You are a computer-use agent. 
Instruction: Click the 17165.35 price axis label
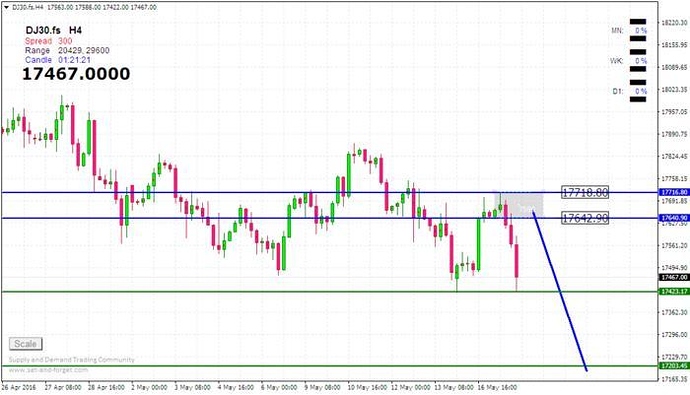tap(674, 379)
